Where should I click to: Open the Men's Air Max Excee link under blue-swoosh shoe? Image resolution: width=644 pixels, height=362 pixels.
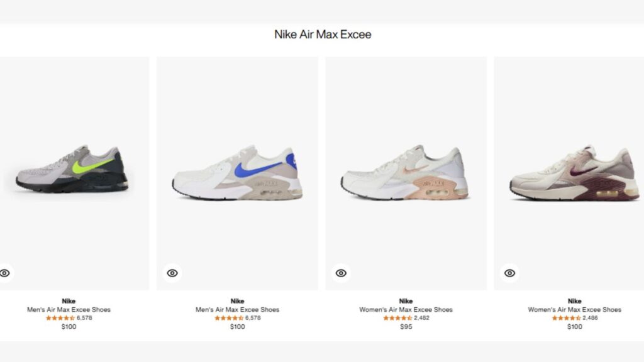click(237, 309)
